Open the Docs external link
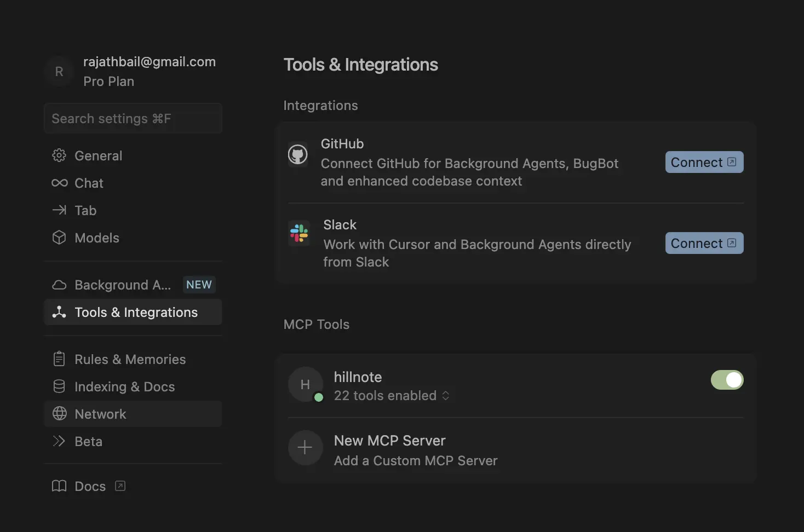The height and width of the screenshot is (532, 804). pos(89,486)
